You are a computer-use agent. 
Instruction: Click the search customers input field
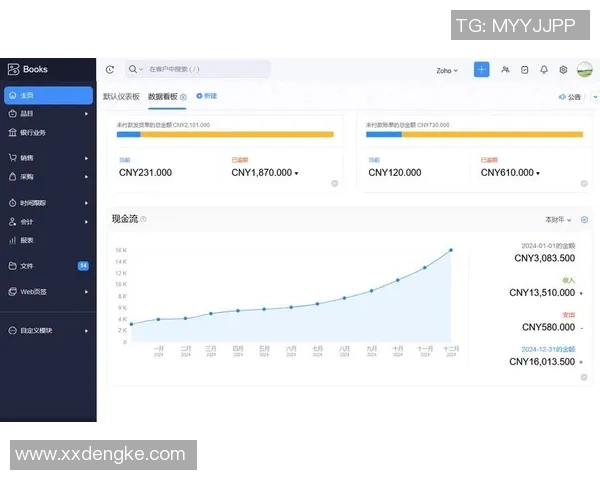click(205, 70)
